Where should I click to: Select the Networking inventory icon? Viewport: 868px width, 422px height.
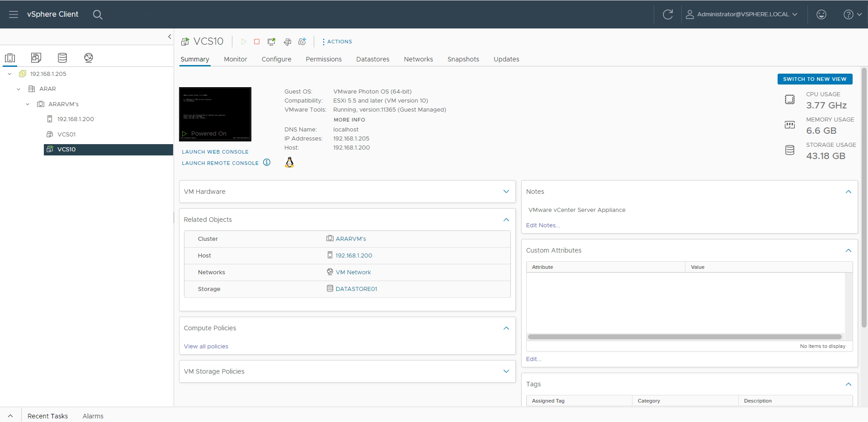(x=89, y=58)
